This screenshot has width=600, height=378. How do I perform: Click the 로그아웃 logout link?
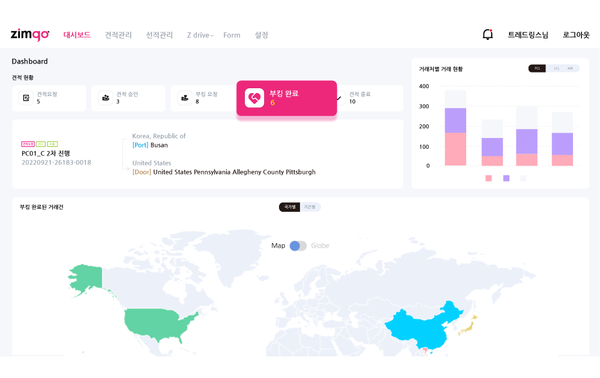click(x=576, y=35)
